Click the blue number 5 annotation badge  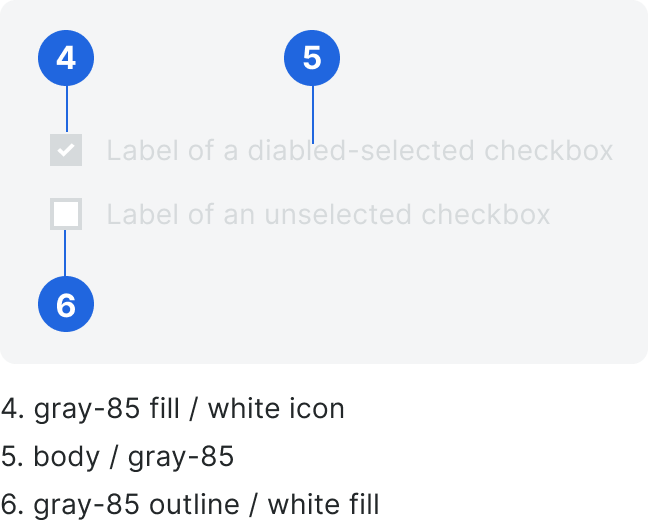[x=312, y=58]
